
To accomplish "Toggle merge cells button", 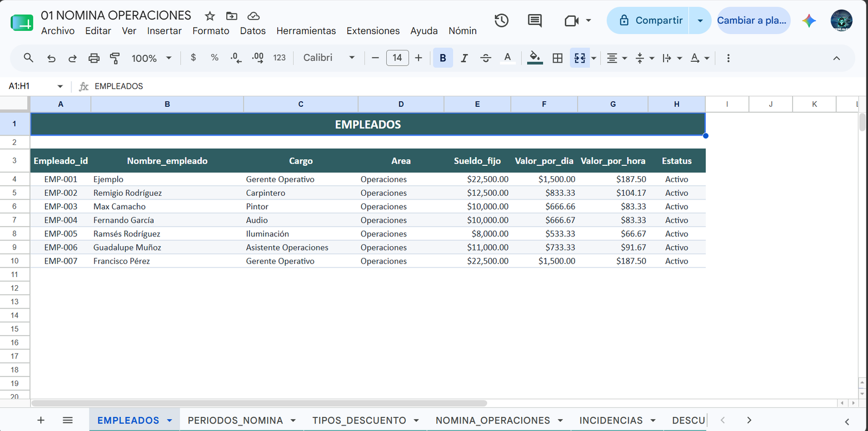I will (x=579, y=58).
